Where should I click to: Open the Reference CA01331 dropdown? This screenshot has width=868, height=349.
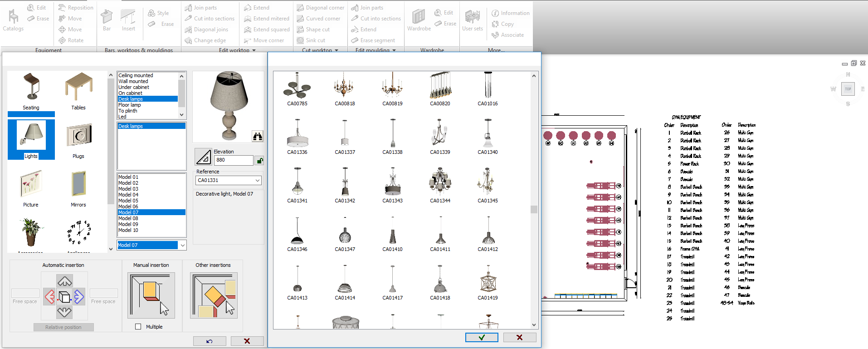point(258,180)
